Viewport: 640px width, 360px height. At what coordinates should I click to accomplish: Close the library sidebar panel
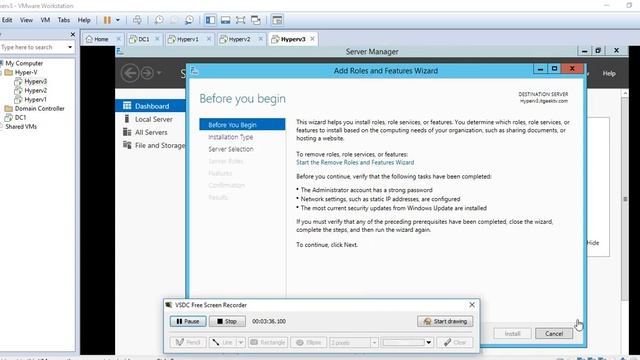73,35
